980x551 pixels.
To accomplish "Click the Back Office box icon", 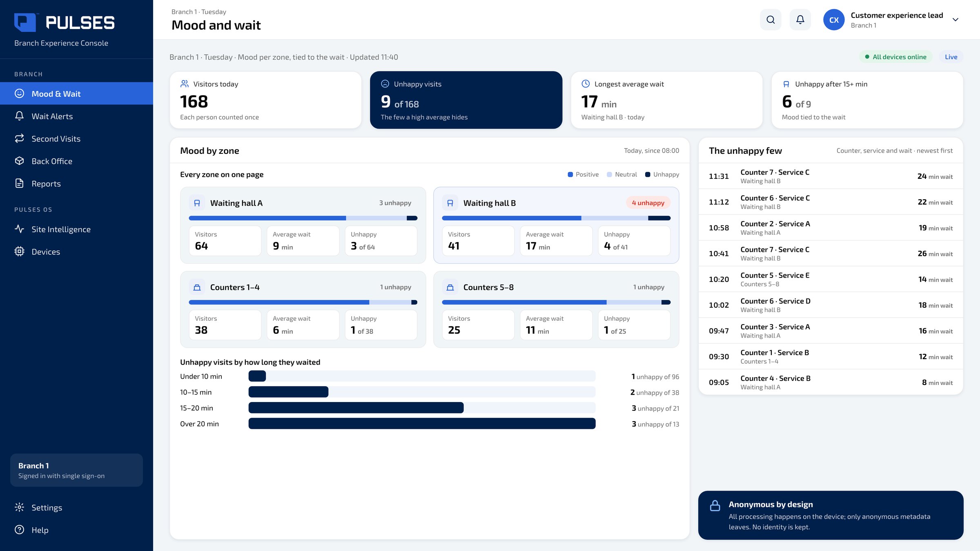I will pos(19,161).
